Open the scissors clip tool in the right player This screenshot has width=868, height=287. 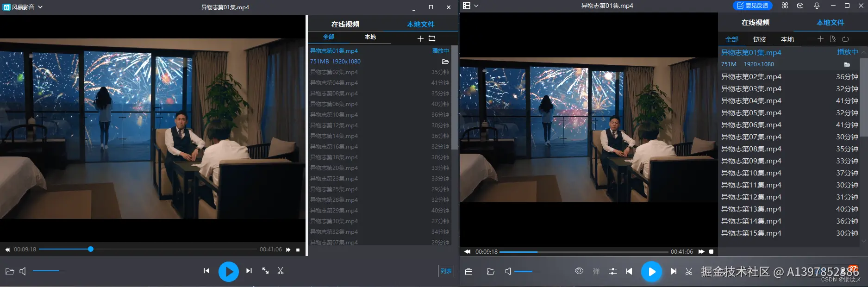tap(689, 272)
